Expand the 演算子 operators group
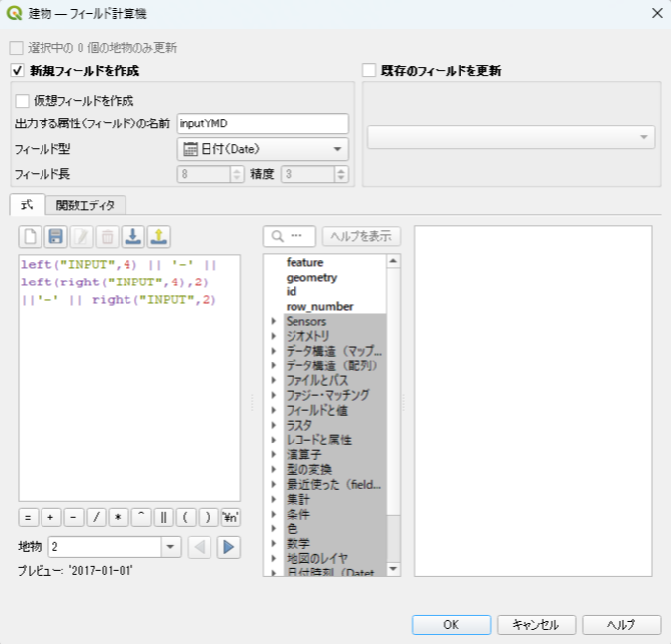The image size is (671, 644). 274,454
